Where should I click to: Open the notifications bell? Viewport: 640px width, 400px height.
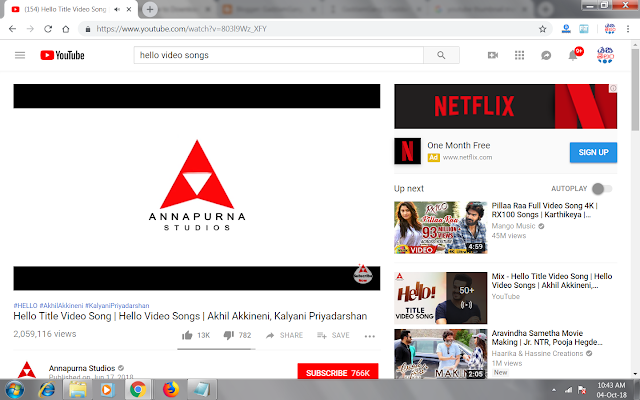tap(573, 55)
